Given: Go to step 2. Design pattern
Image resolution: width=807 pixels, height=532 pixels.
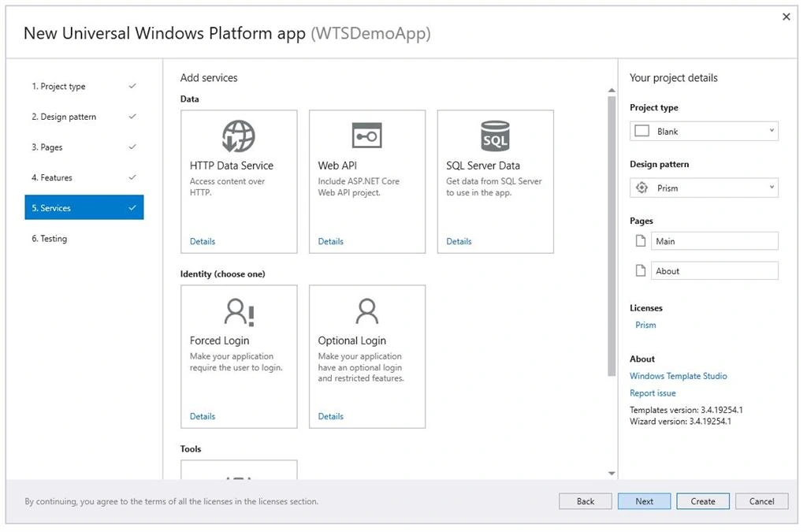Looking at the screenshot, I should click(84, 117).
